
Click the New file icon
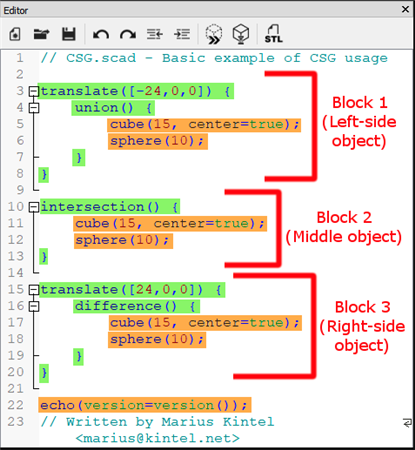click(15, 34)
